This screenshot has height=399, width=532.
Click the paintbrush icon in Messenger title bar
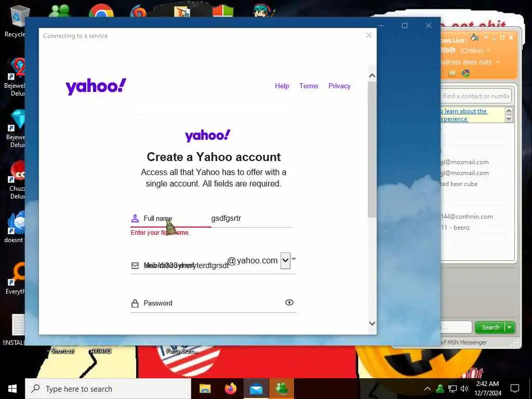coord(474,37)
